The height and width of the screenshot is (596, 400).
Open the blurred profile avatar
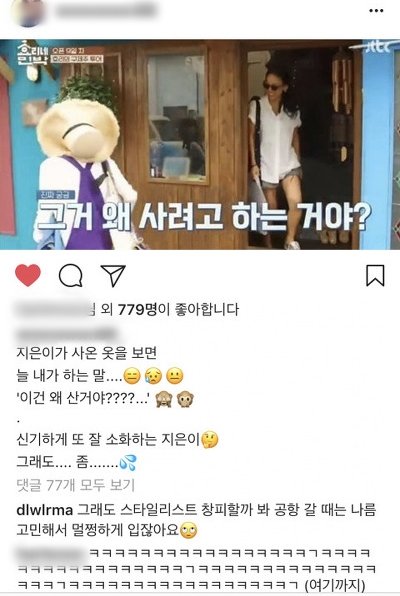pyautogui.click(x=28, y=11)
